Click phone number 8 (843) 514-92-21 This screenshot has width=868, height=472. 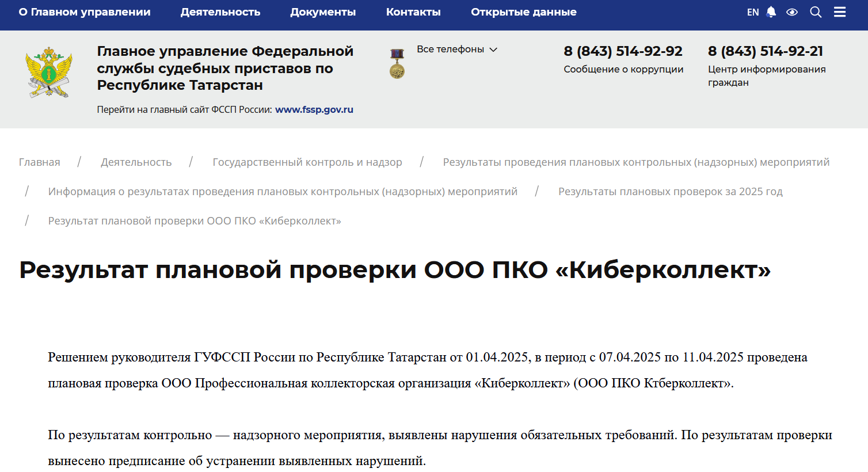(766, 51)
